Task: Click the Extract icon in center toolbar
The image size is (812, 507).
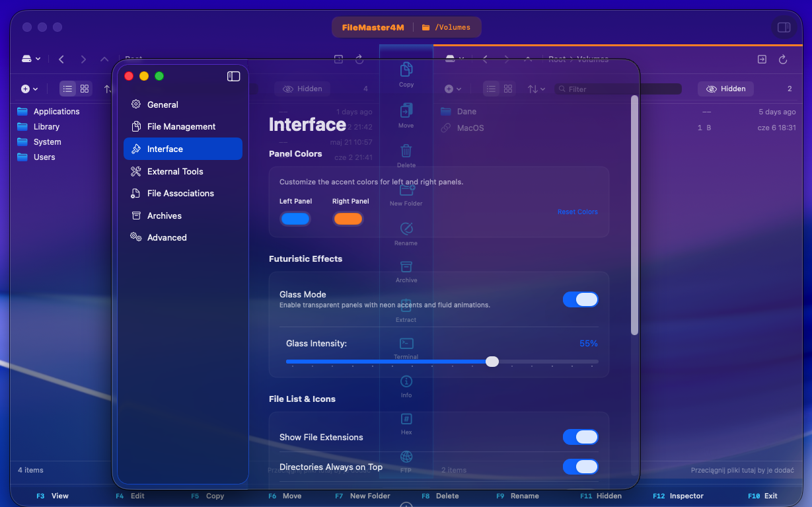Action: pyautogui.click(x=406, y=305)
